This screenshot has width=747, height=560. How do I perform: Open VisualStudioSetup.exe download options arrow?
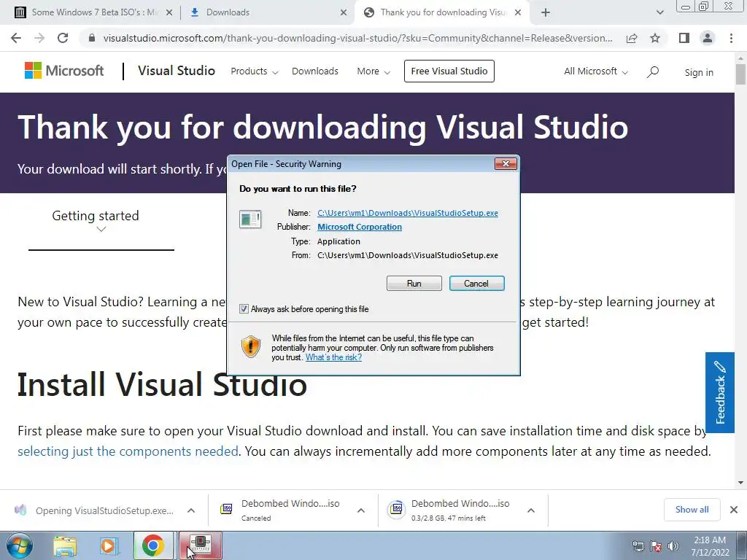click(x=191, y=510)
